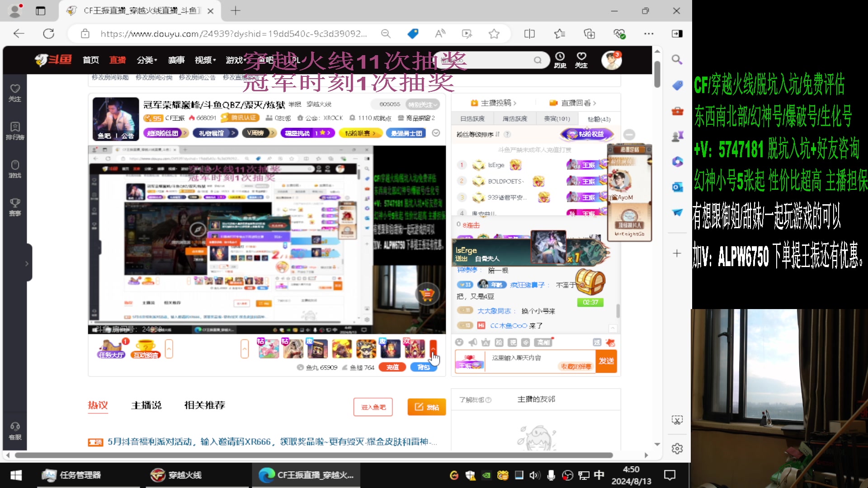Open 主播投稿 link
The height and width of the screenshot is (488, 868).
494,103
